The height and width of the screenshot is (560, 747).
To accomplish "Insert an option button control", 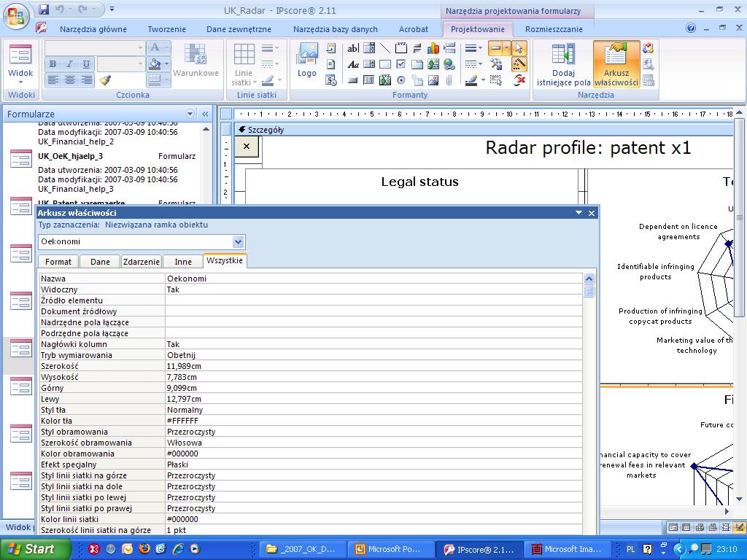I will point(401,80).
